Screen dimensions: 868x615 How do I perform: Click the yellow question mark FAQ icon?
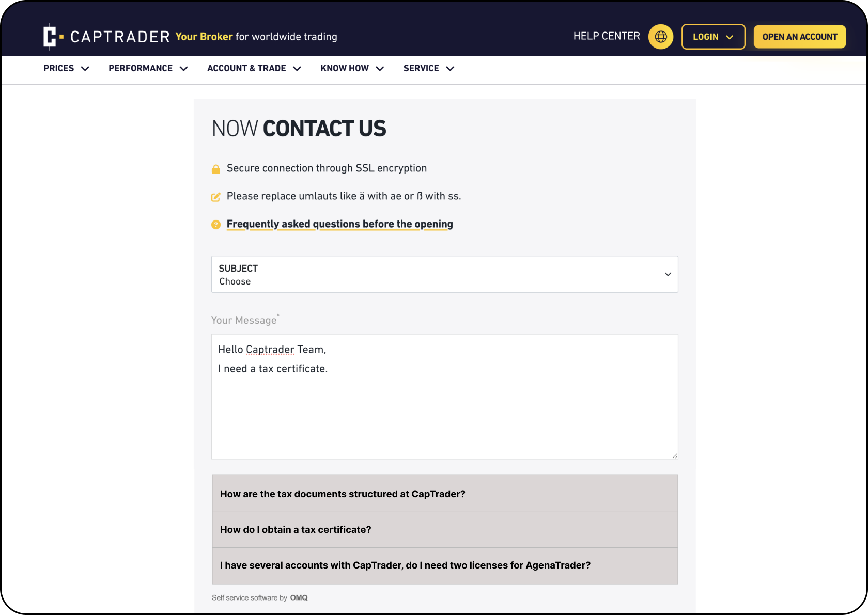tap(216, 225)
